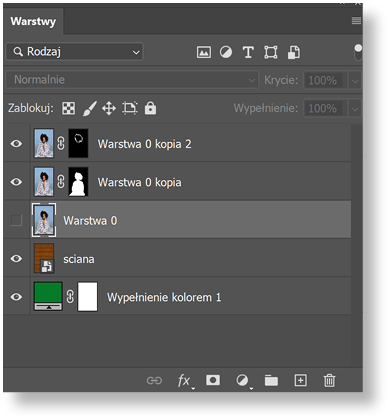This screenshot has height=419, width=390.
Task: Lock transparent pixels checkerboard icon
Action: [69, 108]
